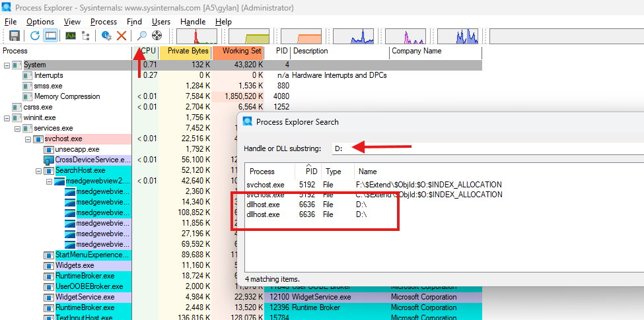
Task: Click the Find Window's Process crosshair icon
Action: (157, 36)
